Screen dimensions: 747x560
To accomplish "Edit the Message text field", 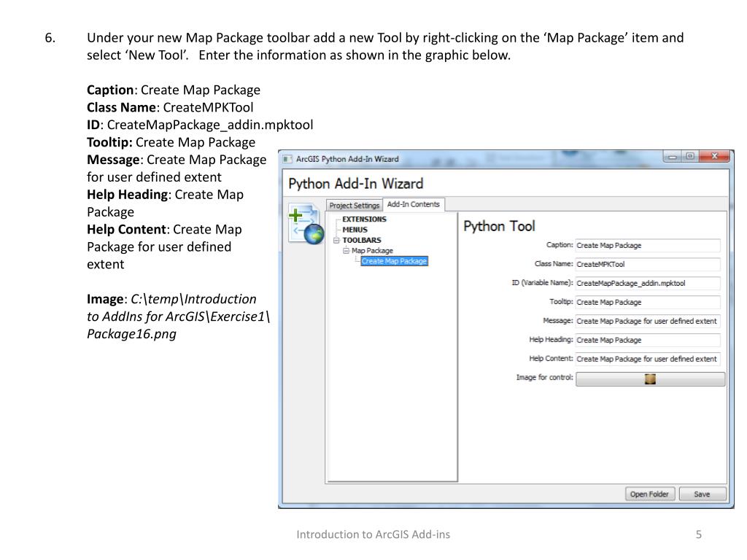I will (x=648, y=321).
